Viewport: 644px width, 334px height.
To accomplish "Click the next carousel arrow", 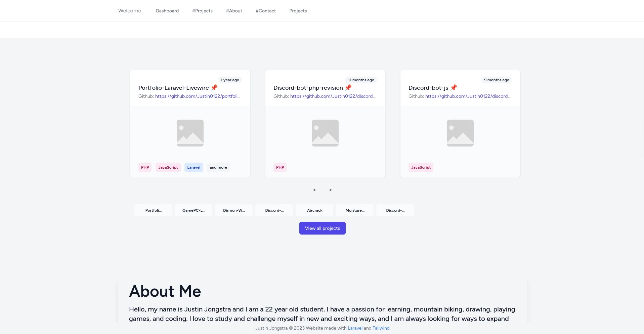I will (x=330, y=190).
